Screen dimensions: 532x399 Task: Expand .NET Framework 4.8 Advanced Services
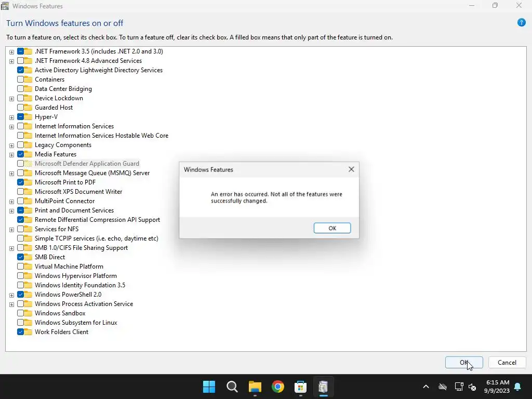point(11,61)
